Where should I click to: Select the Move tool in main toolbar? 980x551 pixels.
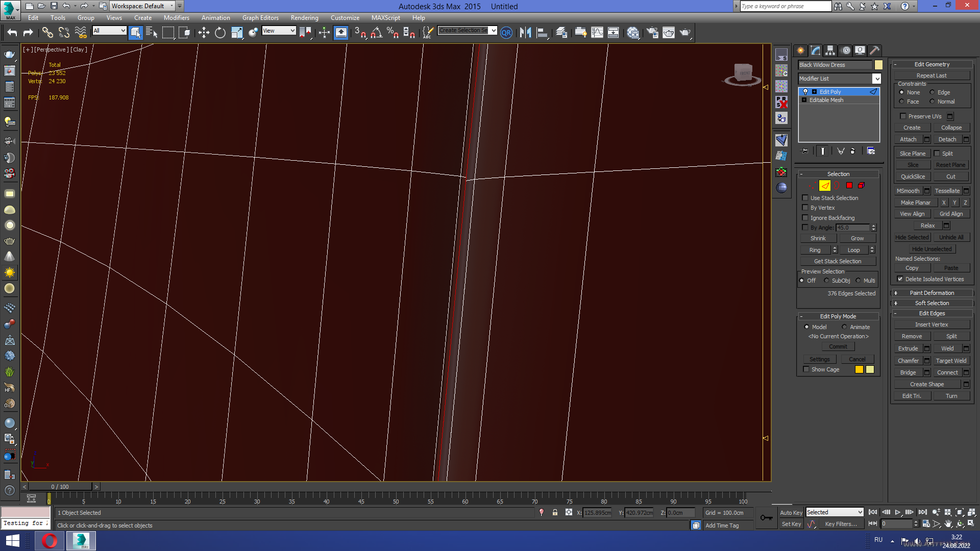click(x=204, y=33)
